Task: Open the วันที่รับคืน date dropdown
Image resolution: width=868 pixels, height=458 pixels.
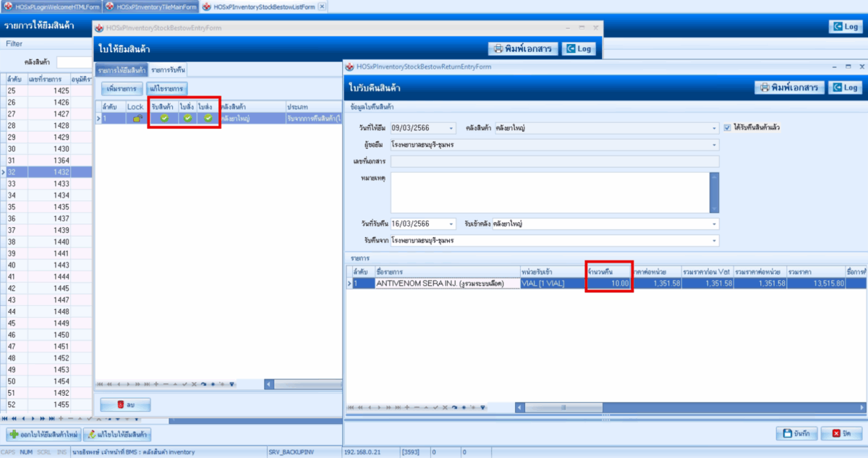Action: (451, 224)
